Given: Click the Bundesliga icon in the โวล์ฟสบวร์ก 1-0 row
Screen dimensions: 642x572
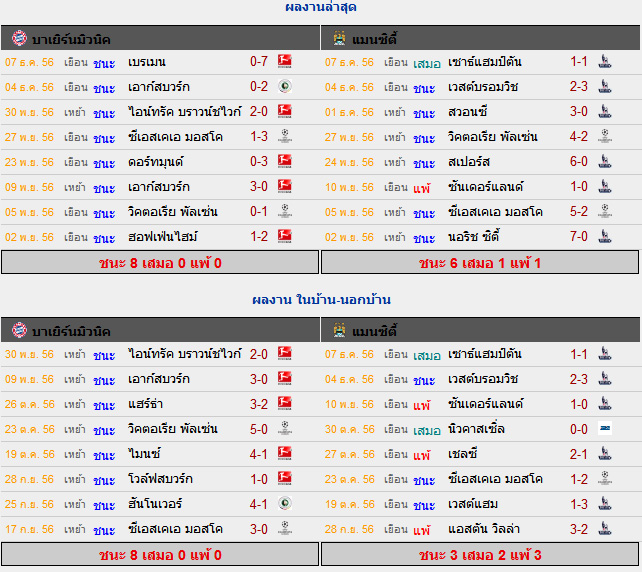Looking at the screenshot, I should (x=285, y=478).
